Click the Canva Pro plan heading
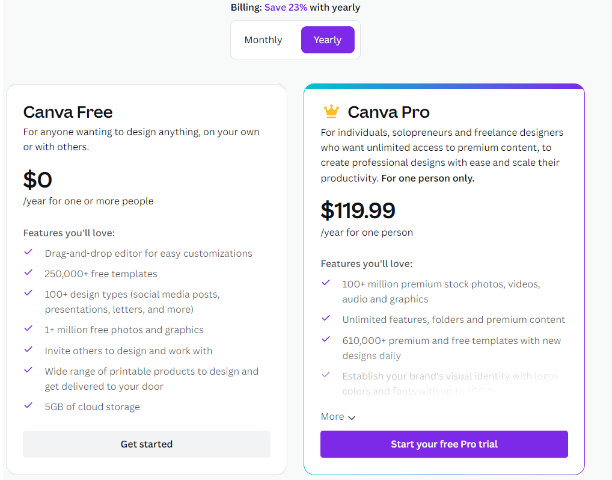This screenshot has height=480, width=612. tap(388, 112)
